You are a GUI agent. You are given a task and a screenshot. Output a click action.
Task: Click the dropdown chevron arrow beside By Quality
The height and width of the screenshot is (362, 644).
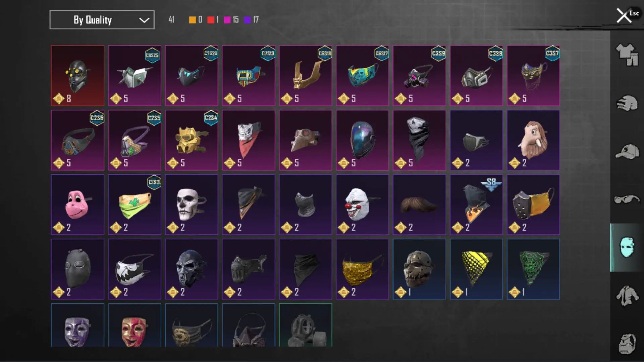tap(144, 20)
